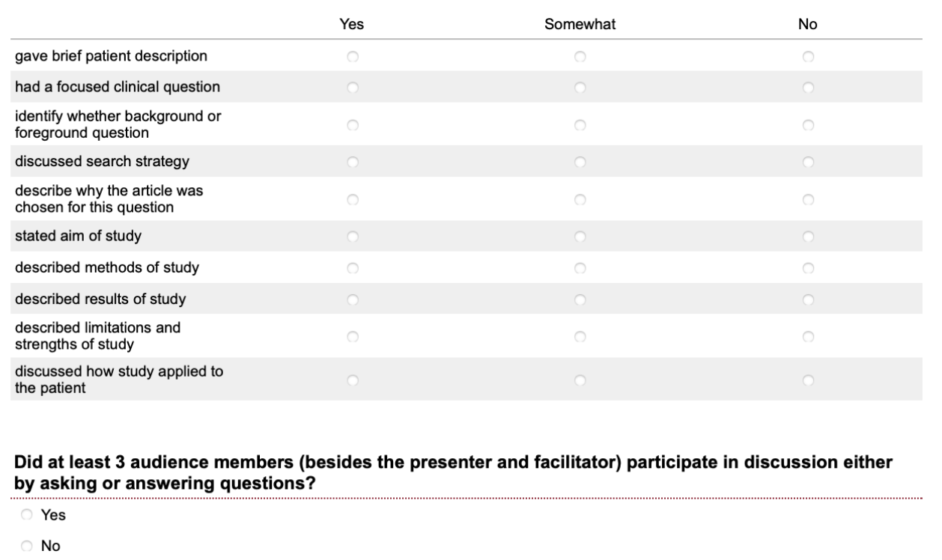Image resolution: width=942 pixels, height=560 pixels.
Task: Choose Somewhat for discussed how study applied
Action: coord(580,380)
